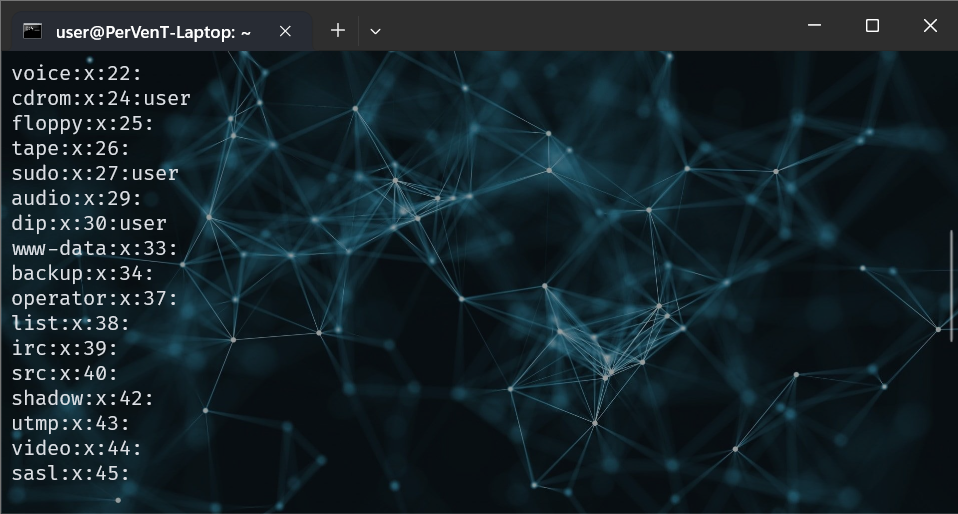
Task: Open a new tab with plus button
Action: pos(338,31)
